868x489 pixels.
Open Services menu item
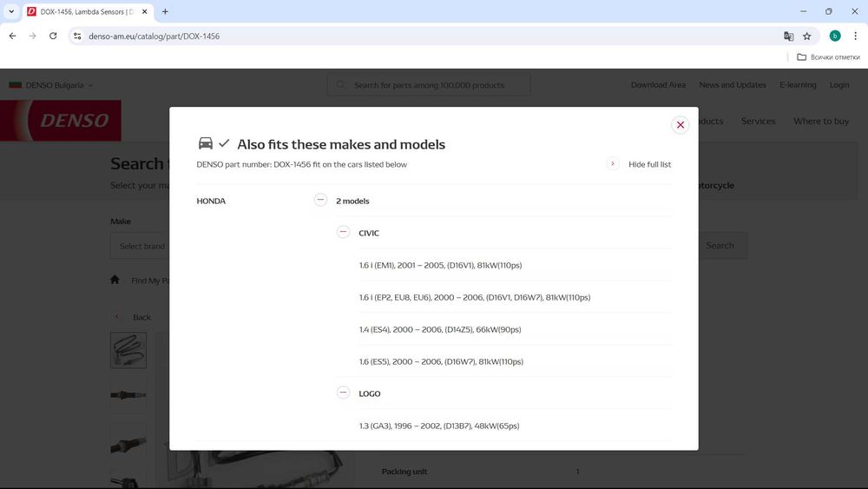pyautogui.click(x=758, y=122)
